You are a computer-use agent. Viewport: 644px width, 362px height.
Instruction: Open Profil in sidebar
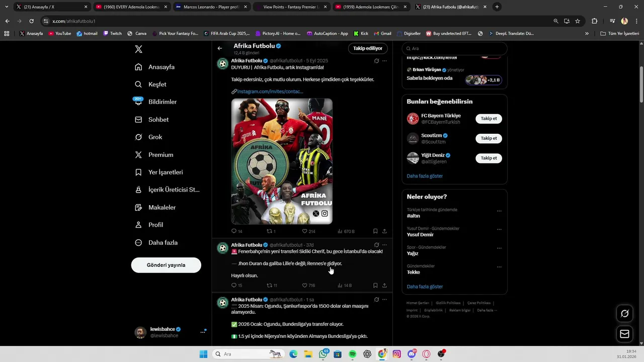(149, 225)
